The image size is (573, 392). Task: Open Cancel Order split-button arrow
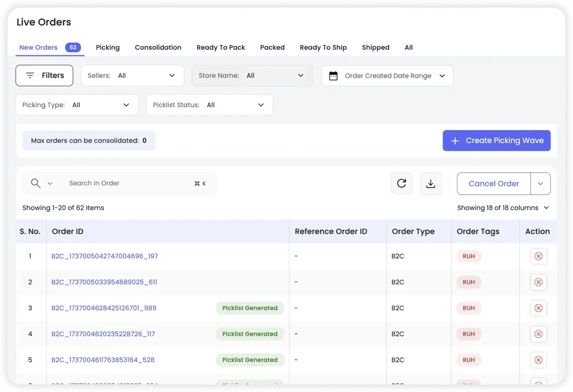coord(540,184)
